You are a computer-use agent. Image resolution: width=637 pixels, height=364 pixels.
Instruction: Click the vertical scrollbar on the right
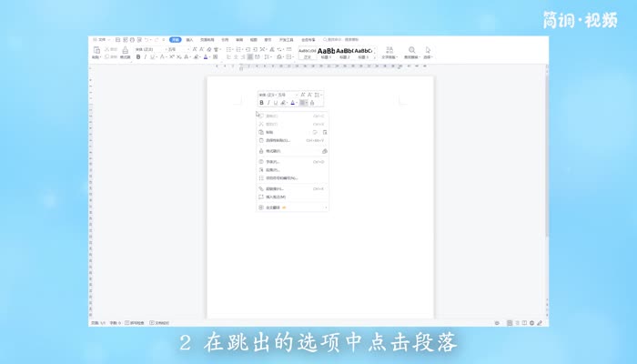tap(546, 182)
